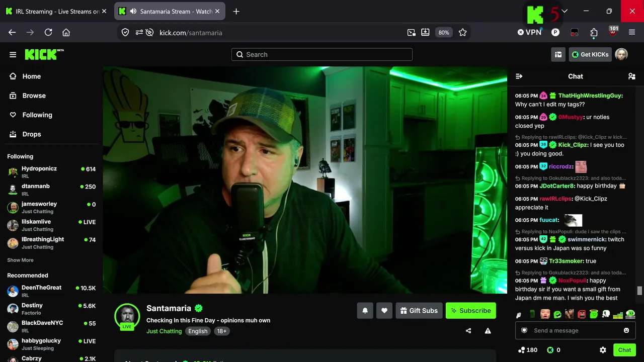The image size is (644, 362).
Task: Show more followed channels
Action: [20, 260]
